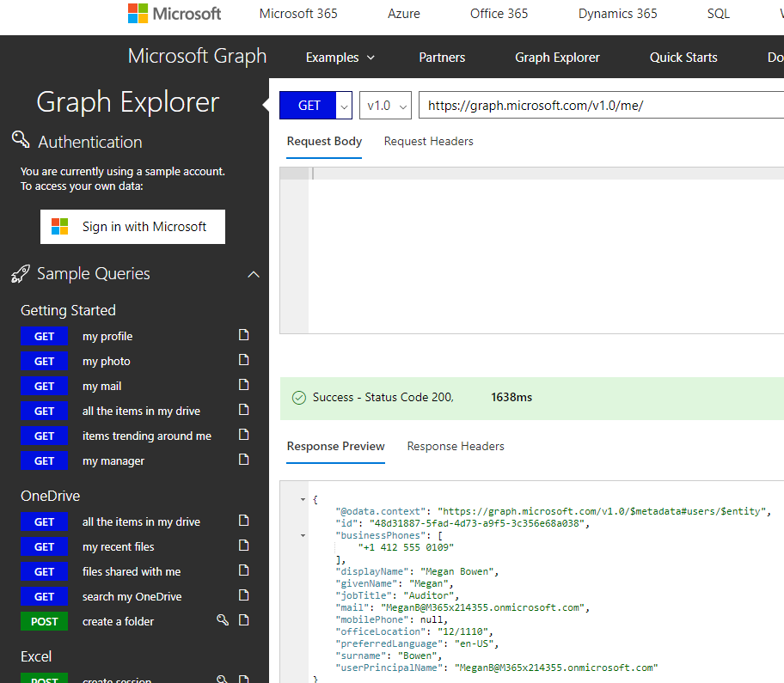Open the docs icon next to "my mail"
The width and height of the screenshot is (784, 683).
click(x=242, y=386)
